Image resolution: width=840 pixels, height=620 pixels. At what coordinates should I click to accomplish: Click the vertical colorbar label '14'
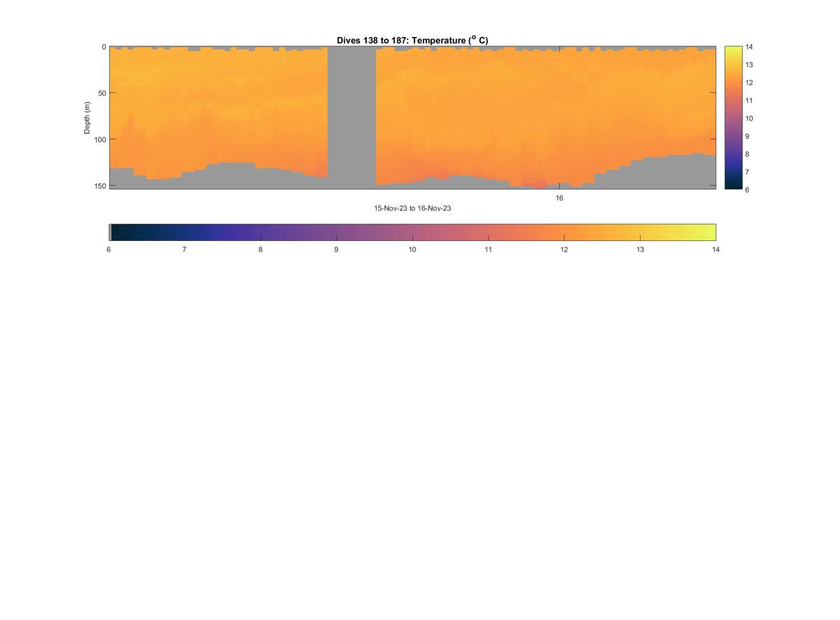pyautogui.click(x=749, y=47)
